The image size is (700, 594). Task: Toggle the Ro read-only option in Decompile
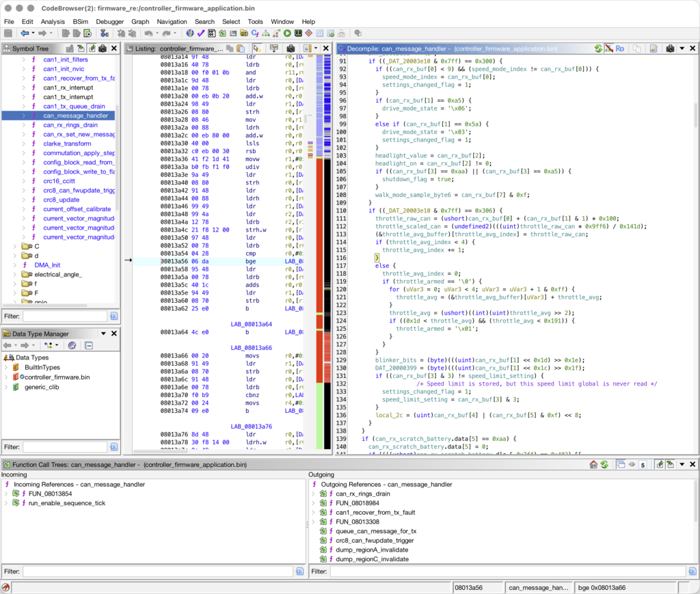(x=619, y=49)
